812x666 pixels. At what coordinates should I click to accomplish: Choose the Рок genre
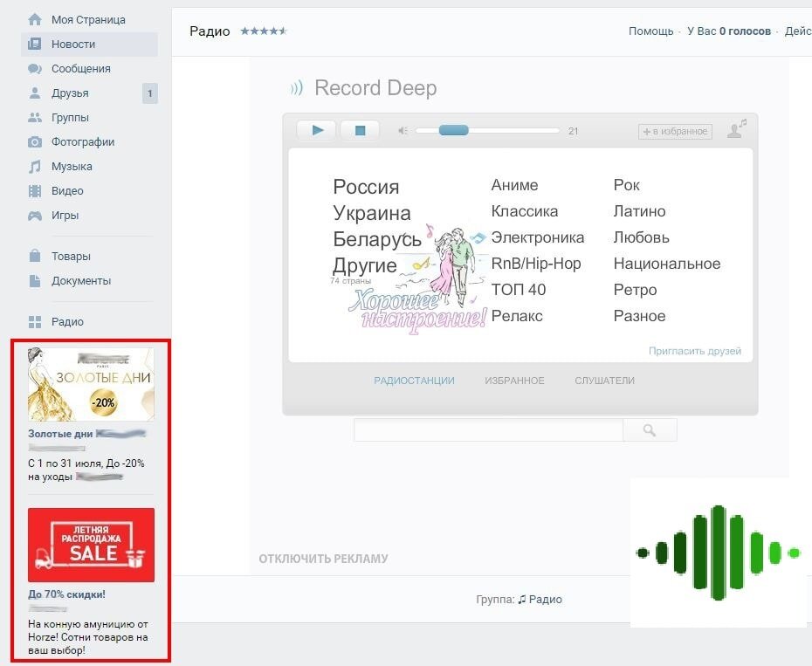click(x=627, y=185)
